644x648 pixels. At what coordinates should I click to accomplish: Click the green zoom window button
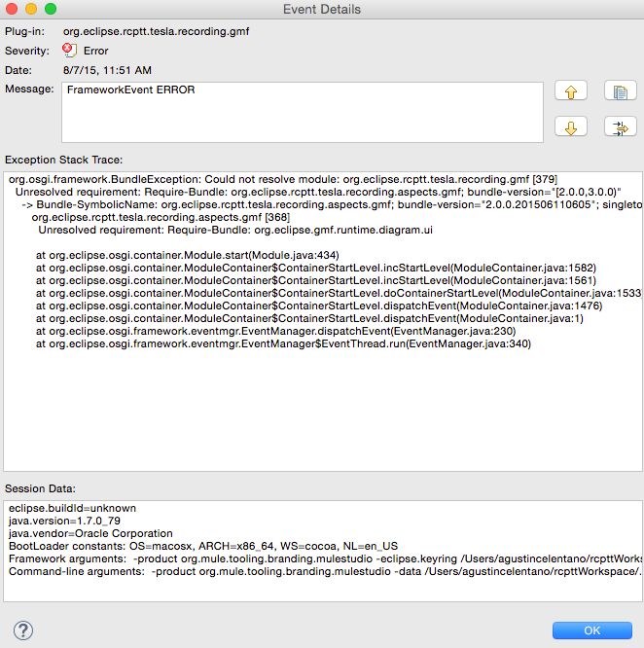point(51,9)
